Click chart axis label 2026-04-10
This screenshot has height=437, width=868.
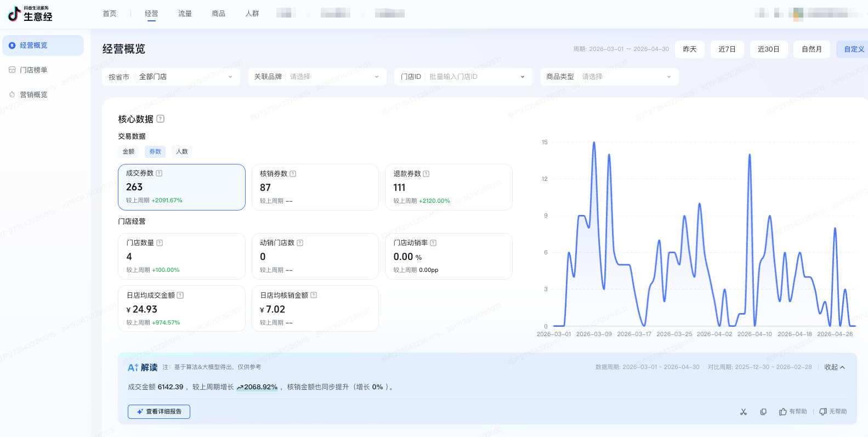click(754, 334)
